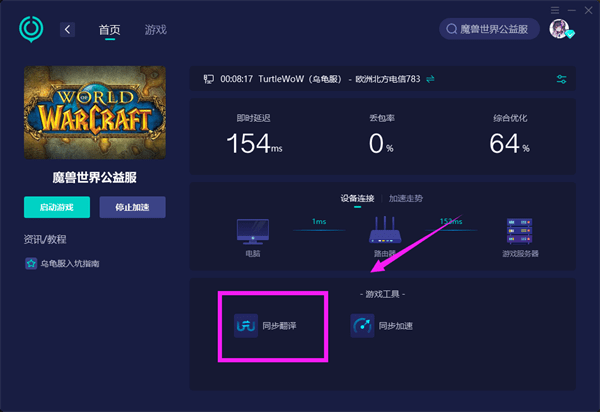Open the 乌龟服入坑指南 guide link

70,263
